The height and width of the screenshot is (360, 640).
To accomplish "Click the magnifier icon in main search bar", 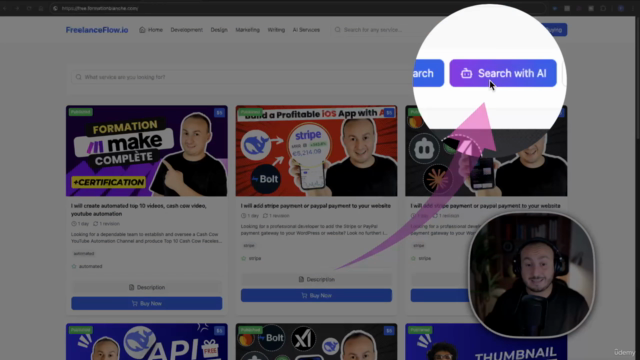I will (x=78, y=77).
